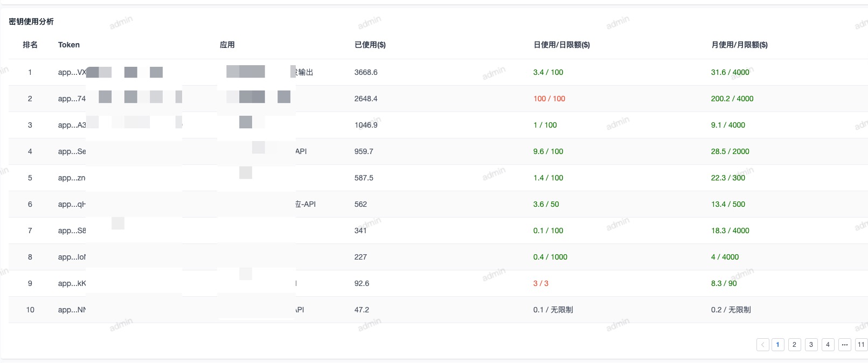Click rank number 6 cell
The width and height of the screenshot is (868, 363).
(30, 204)
